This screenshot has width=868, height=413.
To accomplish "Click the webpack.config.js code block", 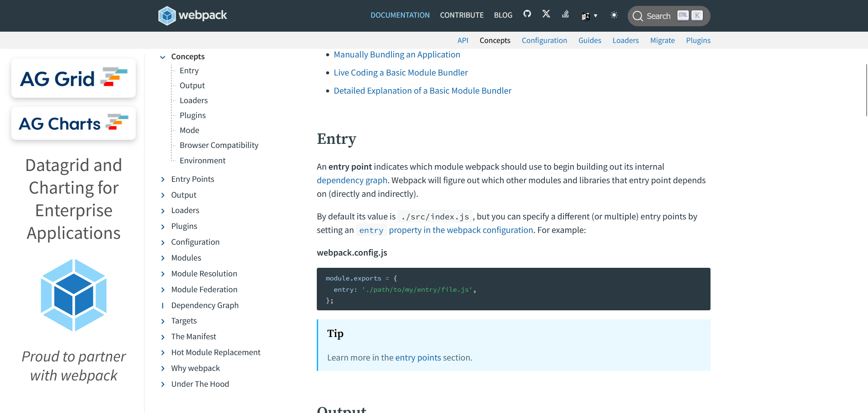I will pyautogui.click(x=513, y=289).
